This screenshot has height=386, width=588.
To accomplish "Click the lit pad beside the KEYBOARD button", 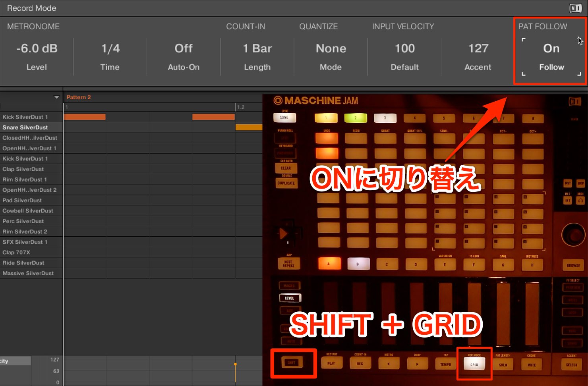I will [327, 153].
